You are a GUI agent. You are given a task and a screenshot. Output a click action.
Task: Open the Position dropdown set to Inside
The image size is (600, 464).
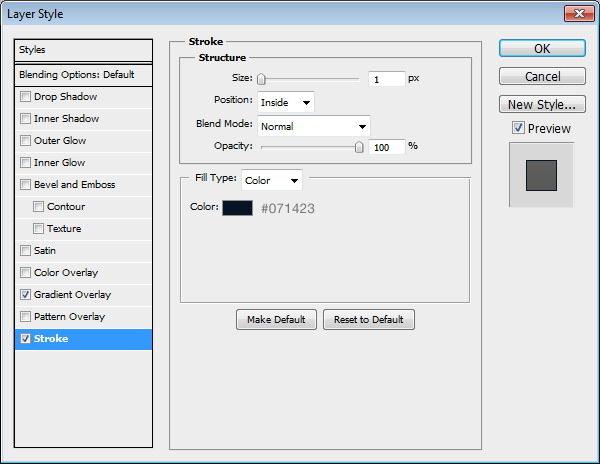point(285,102)
